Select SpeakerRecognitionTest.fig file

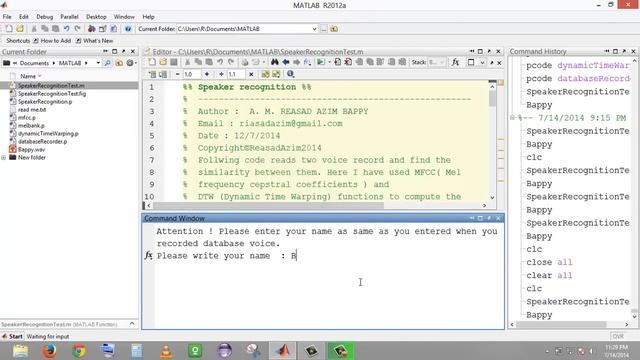tap(52, 93)
